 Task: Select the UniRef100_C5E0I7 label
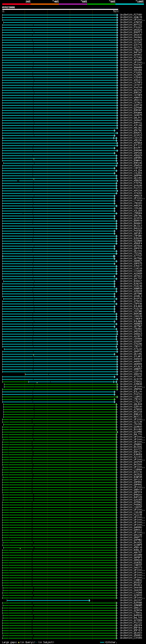(x=131, y=347)
